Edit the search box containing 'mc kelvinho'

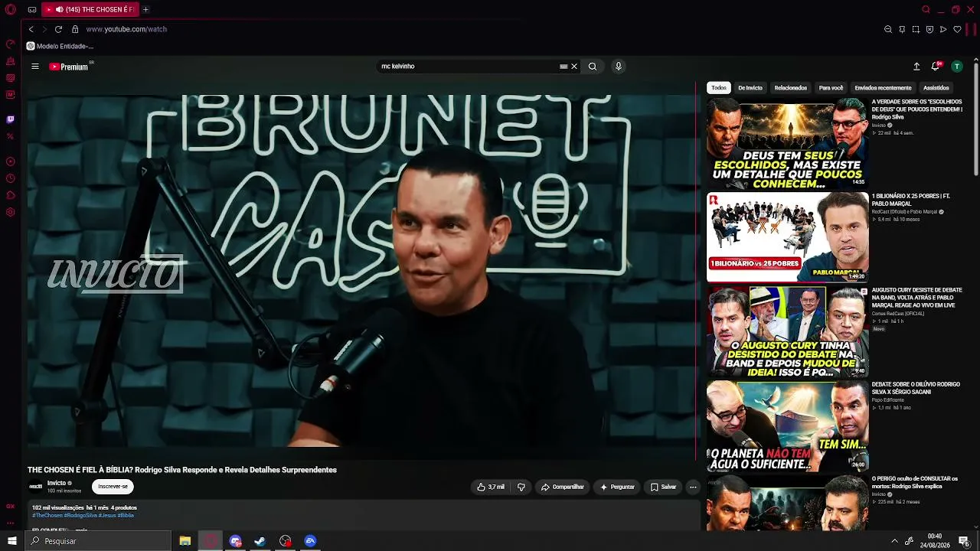(x=469, y=67)
